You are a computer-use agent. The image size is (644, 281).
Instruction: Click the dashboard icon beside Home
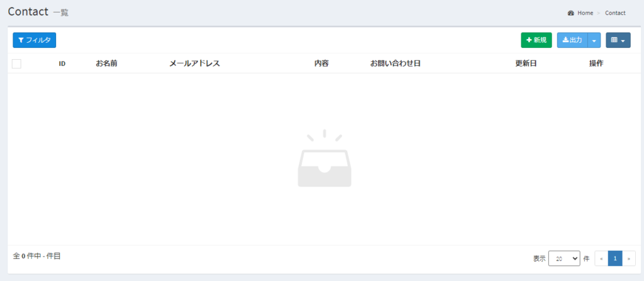pos(570,13)
